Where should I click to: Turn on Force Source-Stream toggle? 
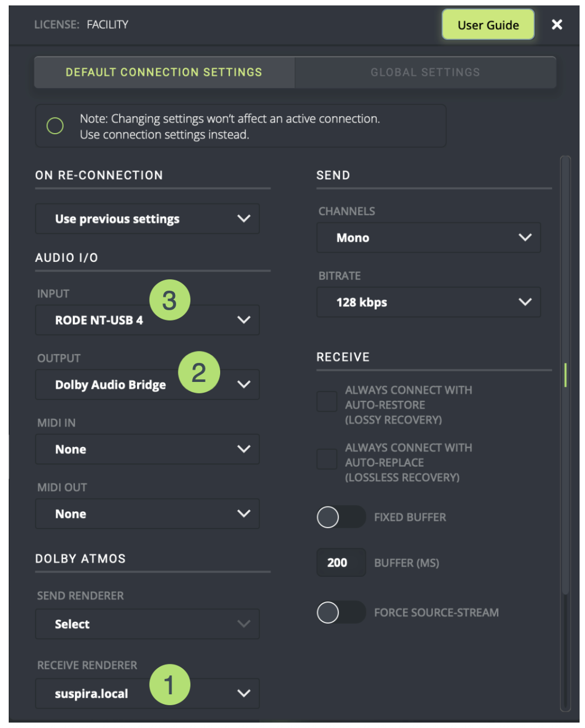(x=341, y=613)
